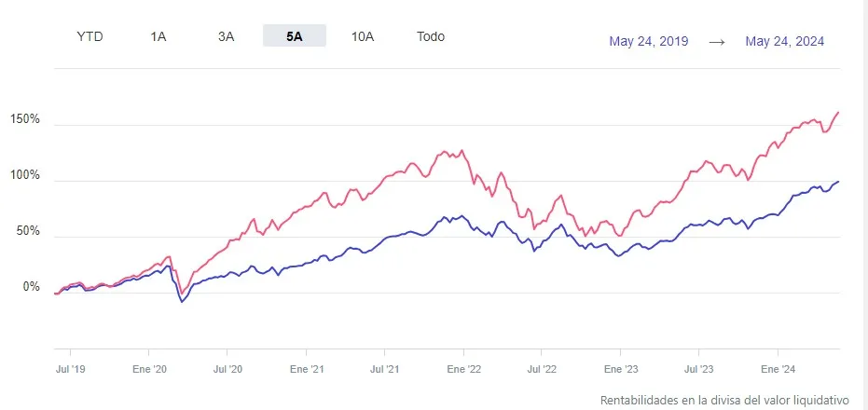This screenshot has height=410, width=868.
Task: Click the Jul '23 x-axis marker
Action: coord(699,369)
